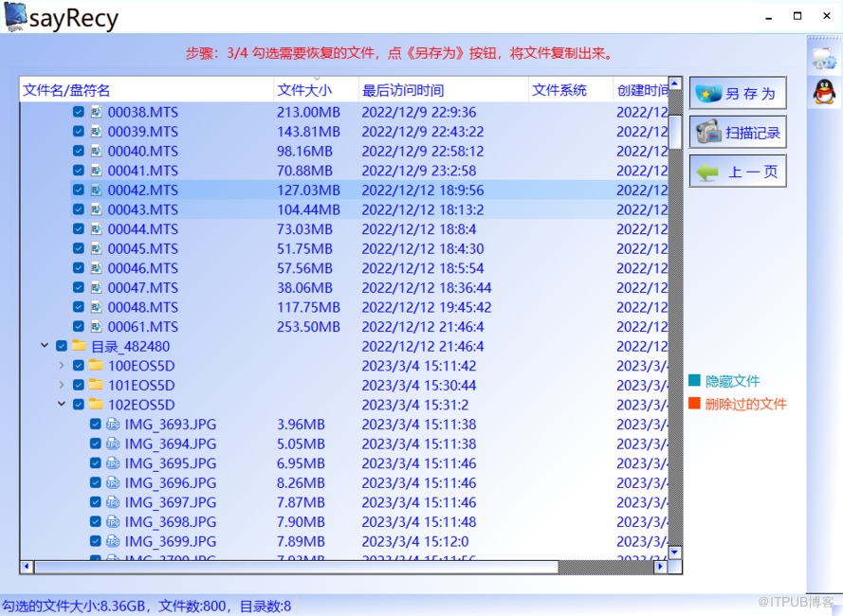Toggle the 目录_482480 folder checkbox
This screenshot has height=616, width=843.
[62, 346]
